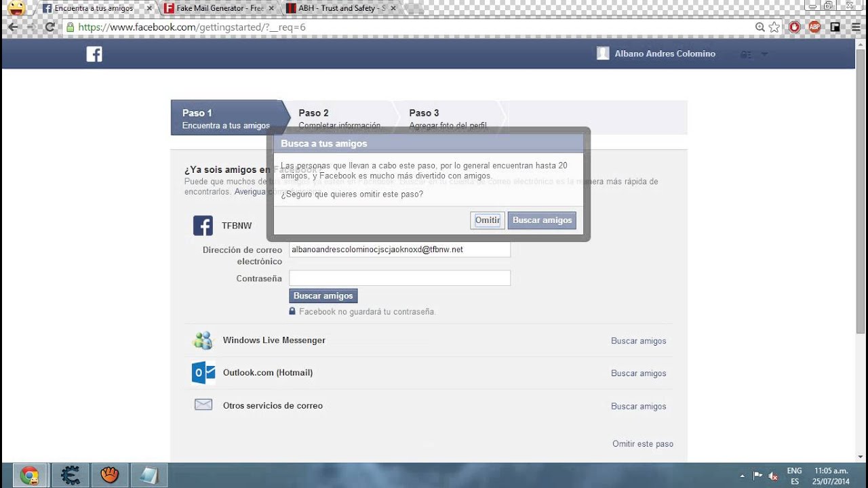Select the Paso 2 step
Image resolution: width=868 pixels, height=488 pixels.
(339, 118)
